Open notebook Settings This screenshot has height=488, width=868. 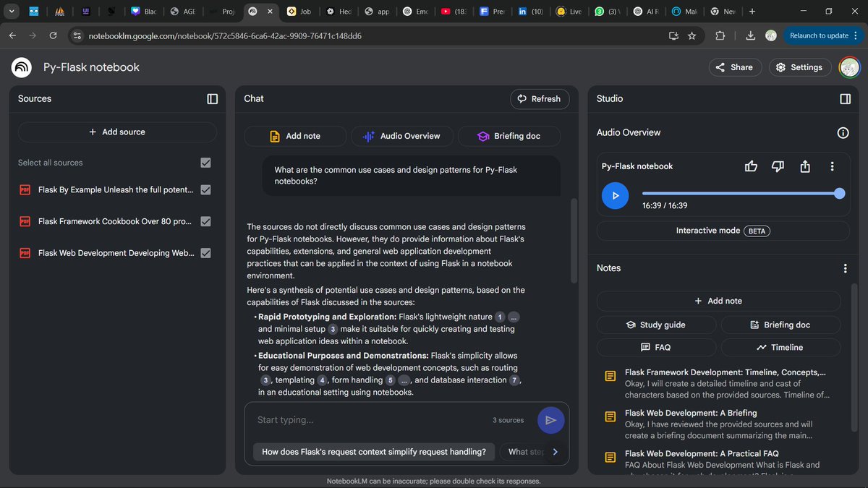(x=799, y=67)
